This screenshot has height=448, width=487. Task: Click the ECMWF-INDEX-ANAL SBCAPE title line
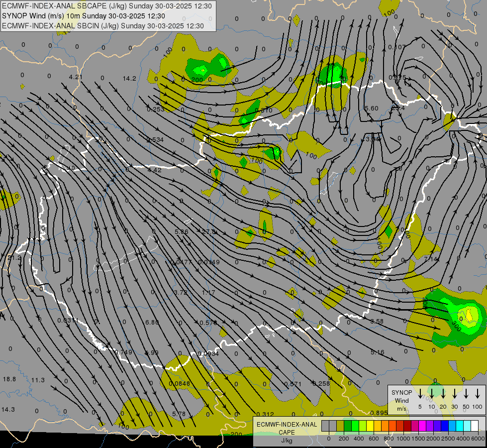click(107, 6)
